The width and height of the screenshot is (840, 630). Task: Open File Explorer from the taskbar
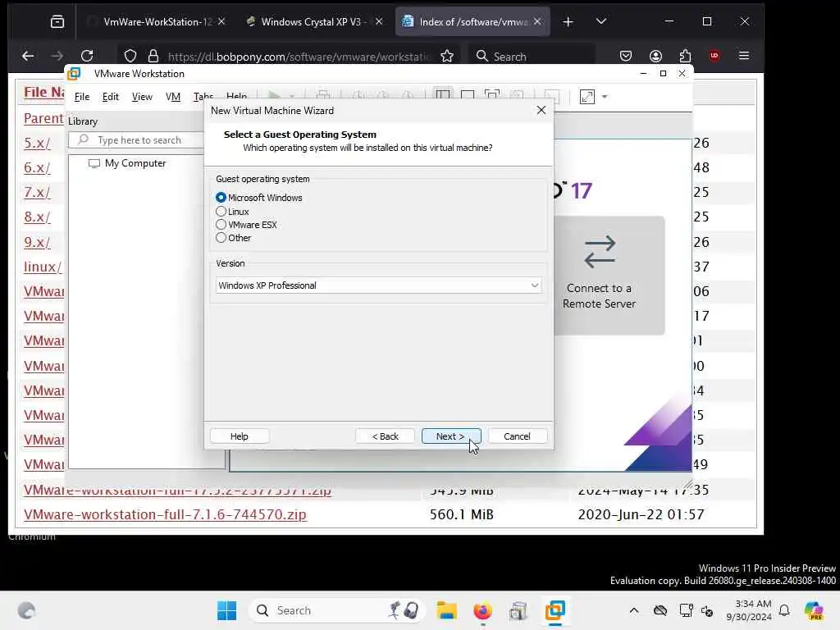click(446, 610)
